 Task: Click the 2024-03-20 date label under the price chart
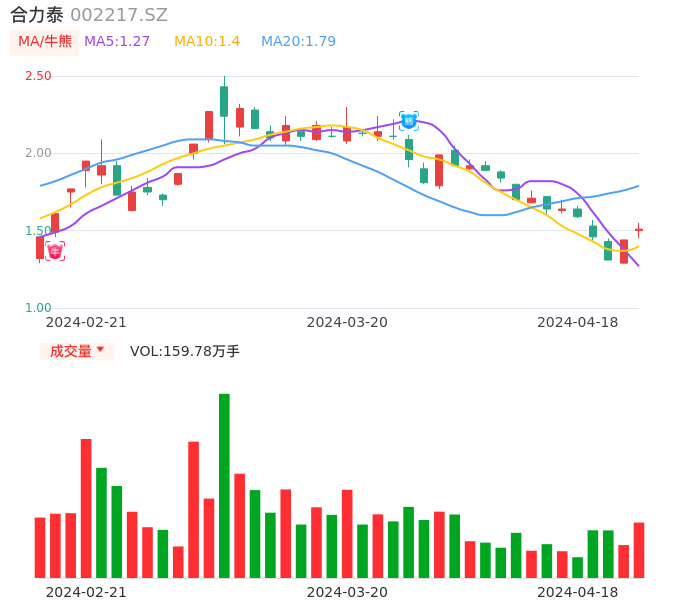[x=347, y=322]
